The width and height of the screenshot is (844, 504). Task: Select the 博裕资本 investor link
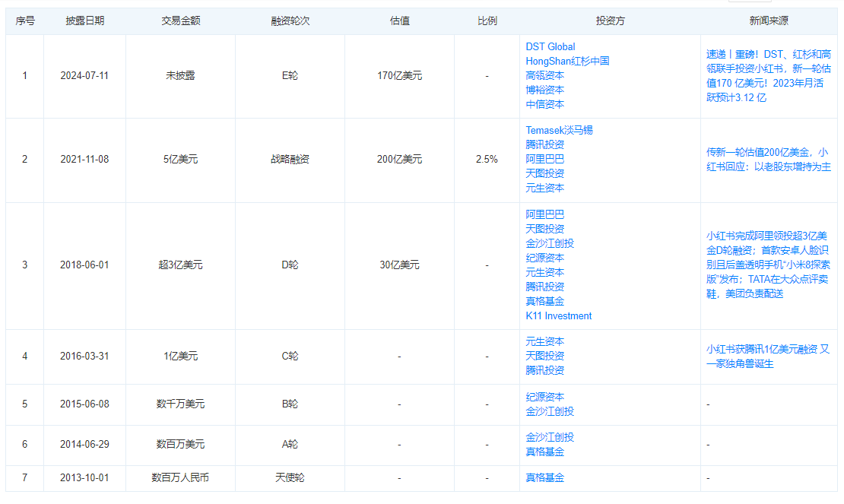(544, 90)
